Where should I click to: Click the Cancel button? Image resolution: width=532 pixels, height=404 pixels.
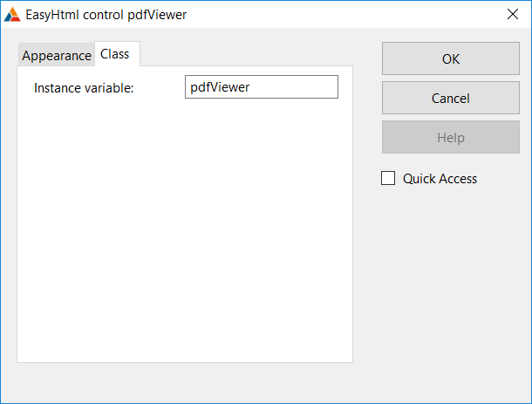(x=451, y=98)
